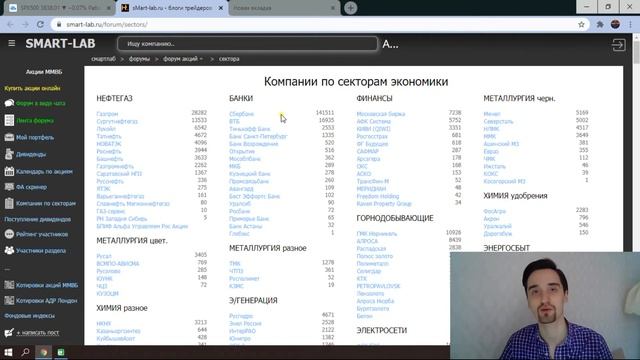Go to форумы breadcrumb
The height and width of the screenshot is (360, 640).
(x=139, y=59)
